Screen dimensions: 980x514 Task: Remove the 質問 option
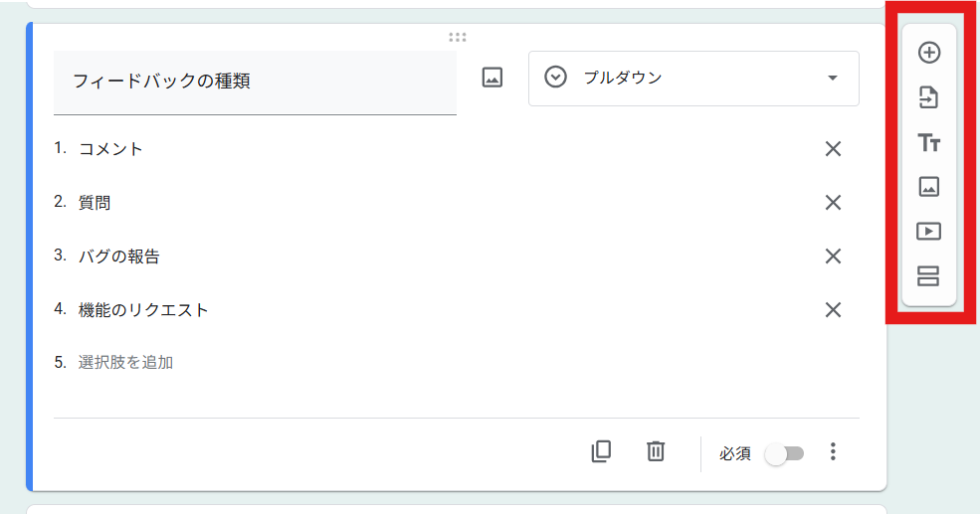833,203
